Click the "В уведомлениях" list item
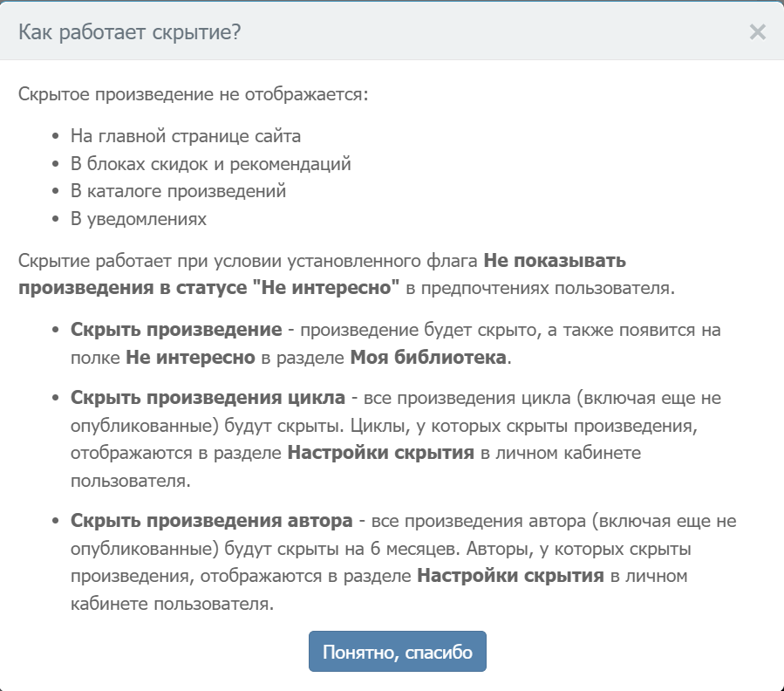The width and height of the screenshot is (784, 691). [139, 218]
